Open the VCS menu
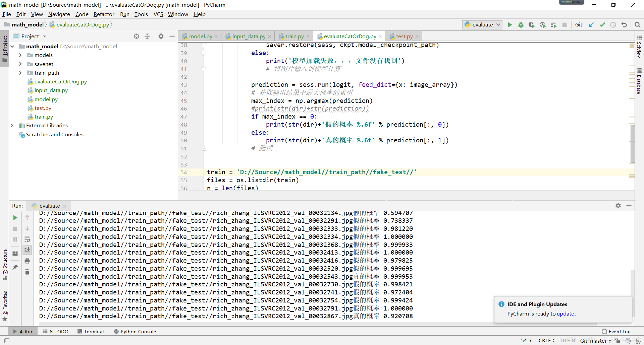Image resolution: width=644 pixels, height=345 pixels. tap(158, 14)
